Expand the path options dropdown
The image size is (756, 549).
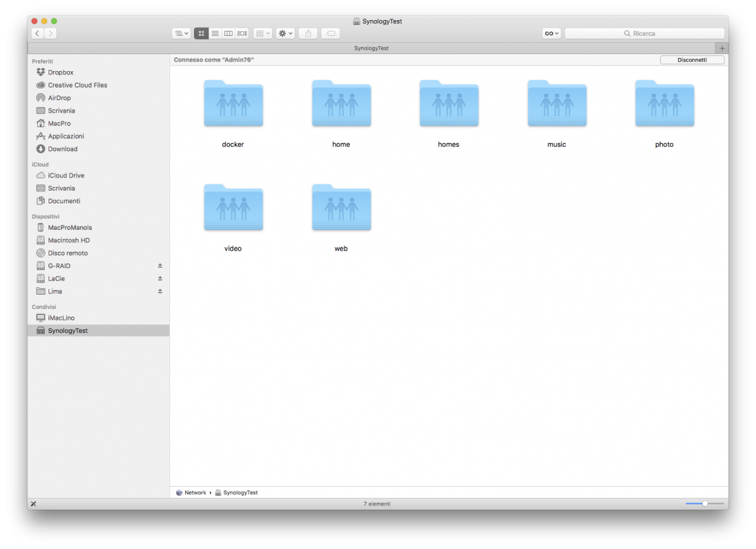(181, 33)
